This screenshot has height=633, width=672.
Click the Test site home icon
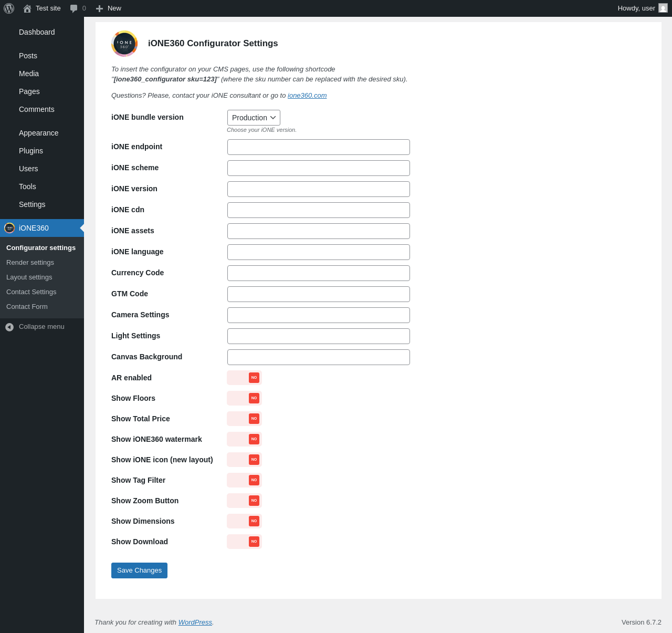27,8
